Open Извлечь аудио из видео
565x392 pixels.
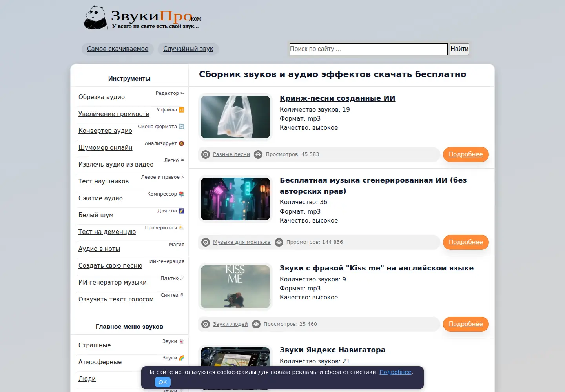(116, 165)
